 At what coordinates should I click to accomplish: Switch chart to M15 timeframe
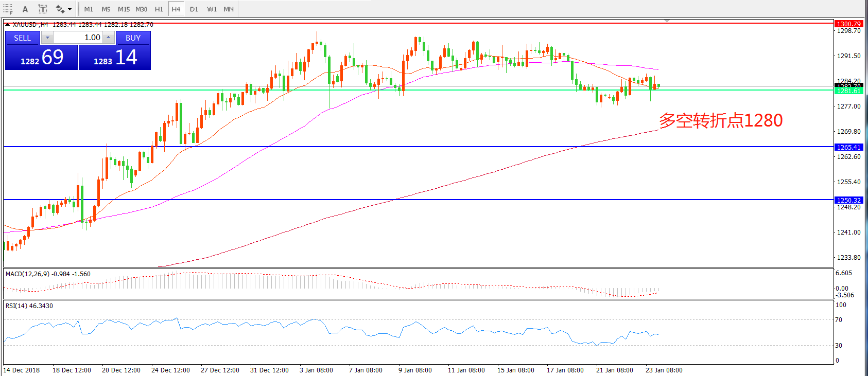click(x=124, y=9)
